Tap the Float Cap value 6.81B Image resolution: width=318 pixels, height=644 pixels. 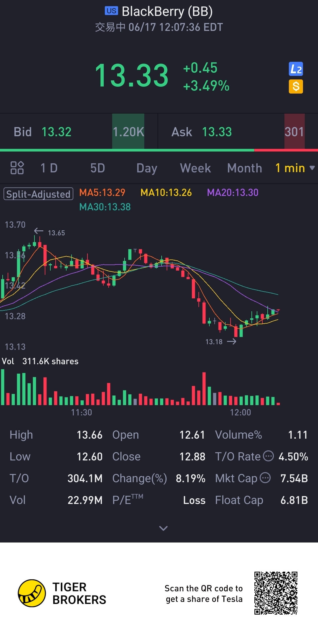(294, 500)
